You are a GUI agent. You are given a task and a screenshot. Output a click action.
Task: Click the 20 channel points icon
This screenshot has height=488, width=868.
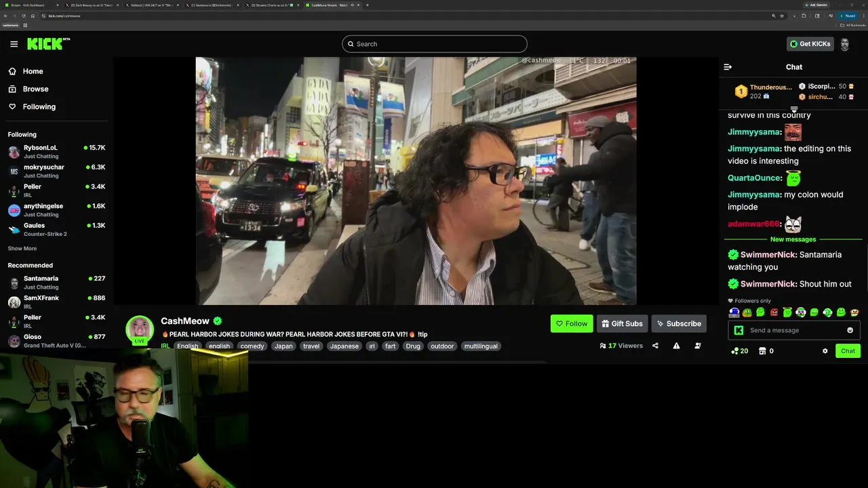pos(739,351)
